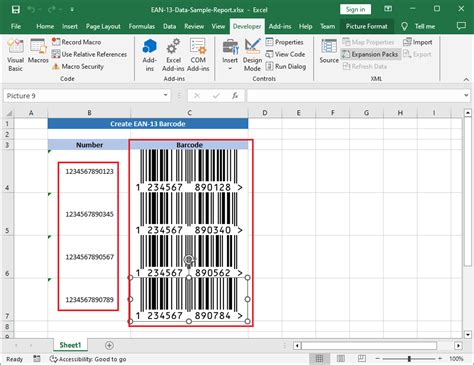This screenshot has height=365, width=474.
Task: Click Record Macro
Action: coord(76,42)
